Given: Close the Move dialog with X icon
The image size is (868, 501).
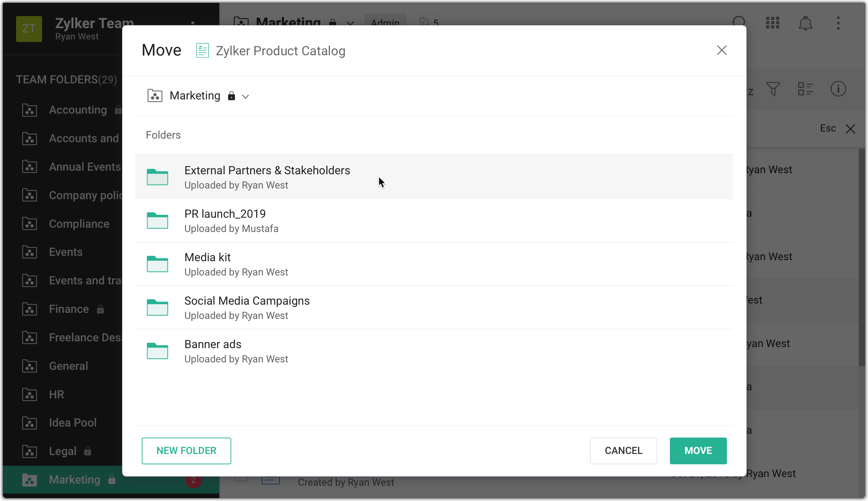Looking at the screenshot, I should pos(722,50).
